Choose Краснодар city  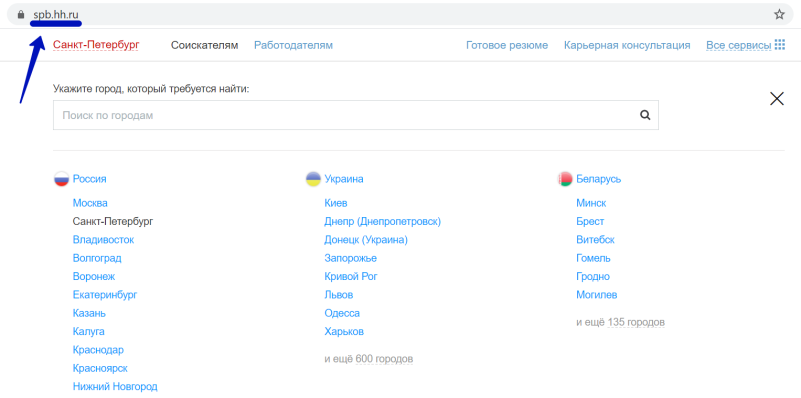[x=98, y=350]
